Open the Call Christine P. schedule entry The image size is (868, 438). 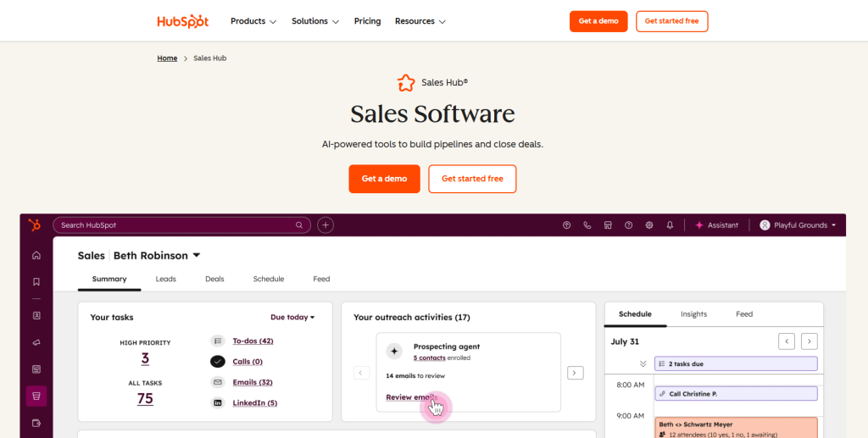pos(736,394)
